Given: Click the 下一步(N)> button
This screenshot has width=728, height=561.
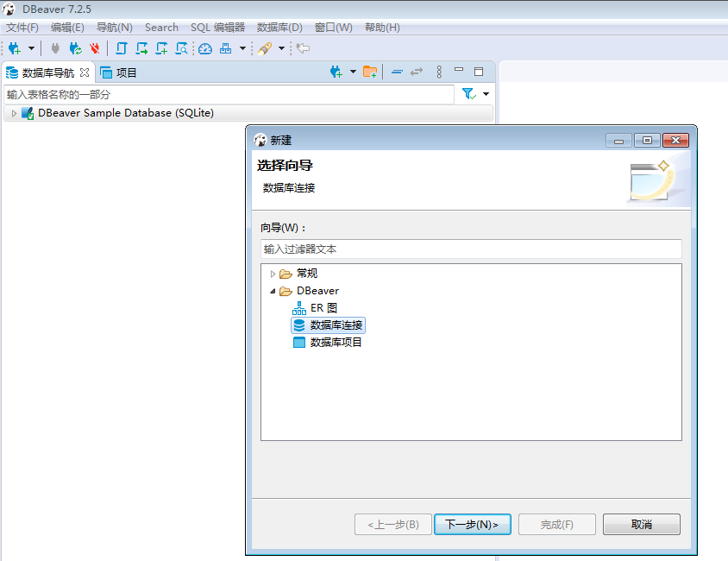Looking at the screenshot, I should tap(472, 524).
